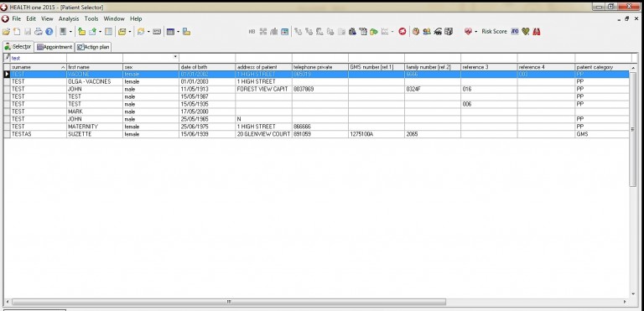Viewport: 644px width, 311px height.
Task: Click the Risk Score button
Action: tap(494, 32)
